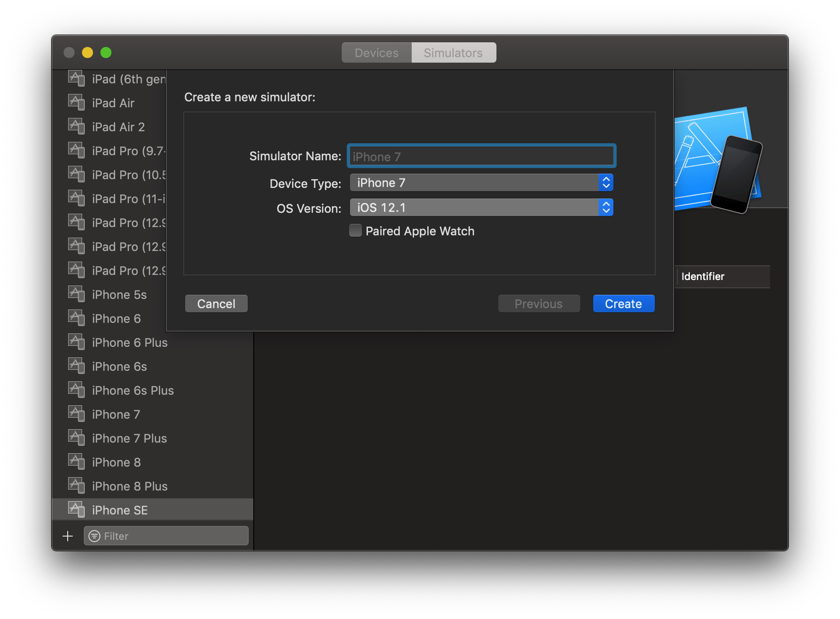Click the simulator icon beside iPhone 8
840x619 pixels.
point(76,461)
